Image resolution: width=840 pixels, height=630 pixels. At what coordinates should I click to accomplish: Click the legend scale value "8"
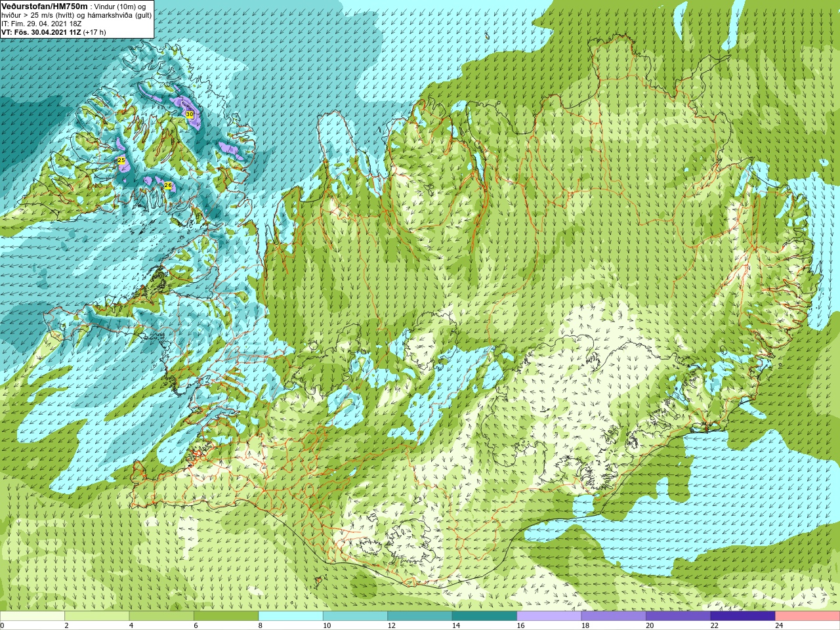click(x=260, y=625)
